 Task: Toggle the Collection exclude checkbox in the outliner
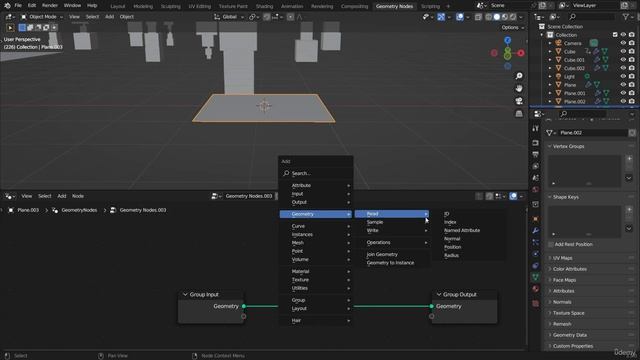(x=615, y=35)
